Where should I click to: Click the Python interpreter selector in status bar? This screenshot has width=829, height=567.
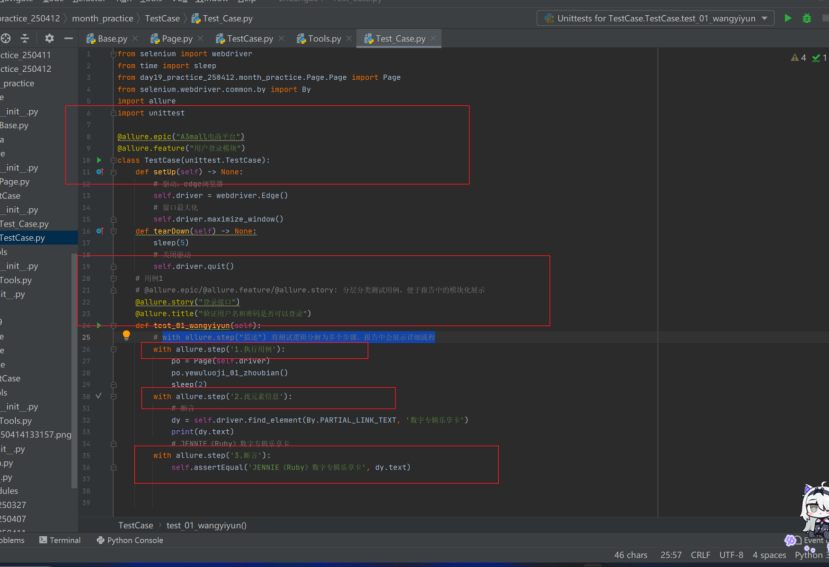coord(811,555)
